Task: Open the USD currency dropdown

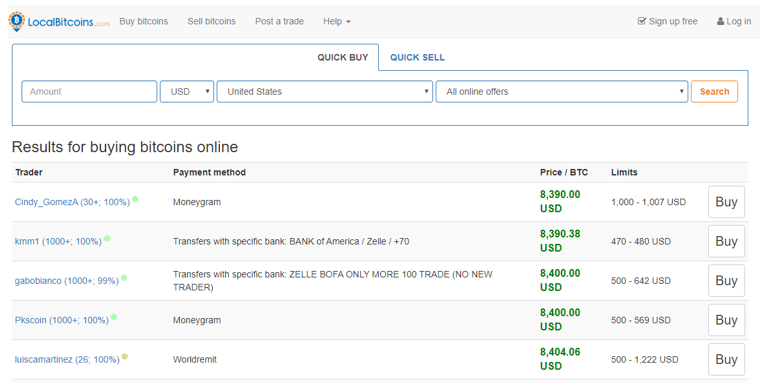Action: point(187,92)
